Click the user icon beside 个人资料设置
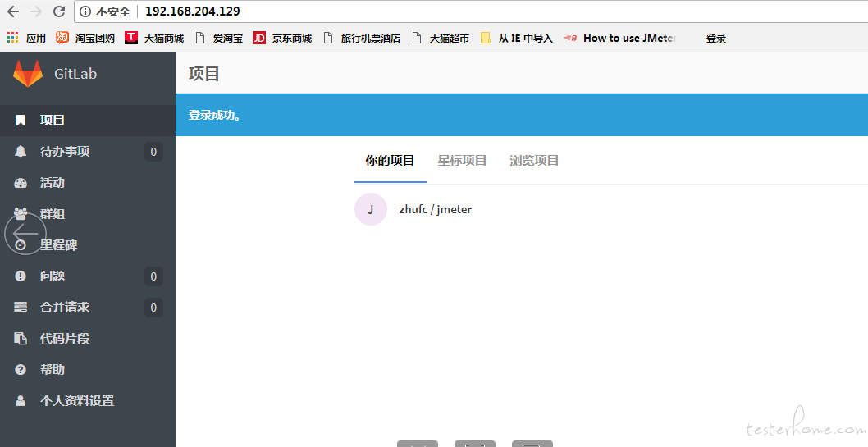Viewport: 868px width, 447px height. tap(21, 400)
